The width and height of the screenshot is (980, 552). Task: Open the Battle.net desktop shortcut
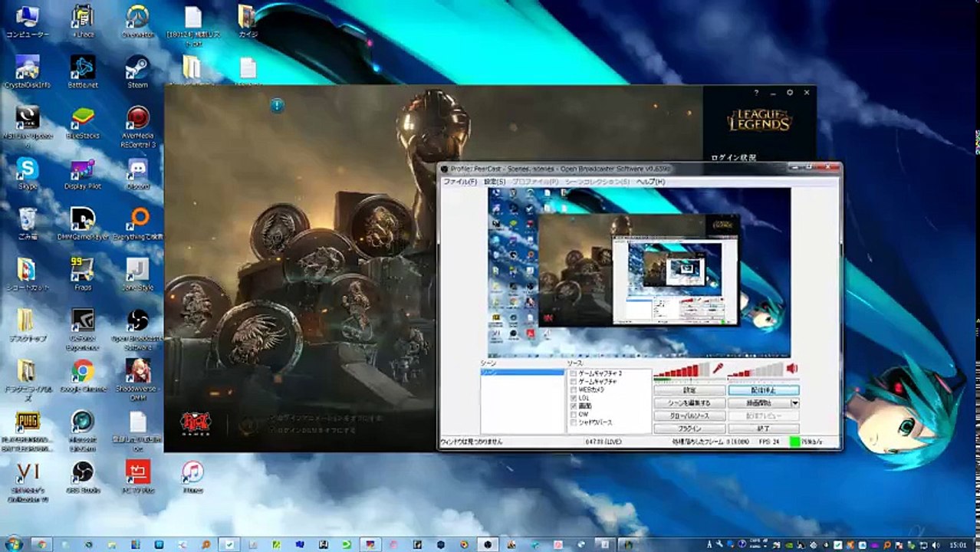pyautogui.click(x=83, y=71)
